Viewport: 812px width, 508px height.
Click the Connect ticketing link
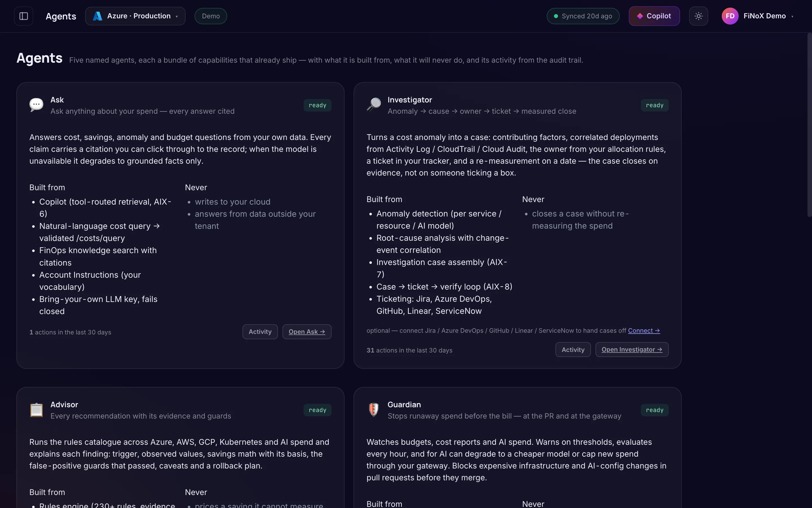click(x=644, y=330)
